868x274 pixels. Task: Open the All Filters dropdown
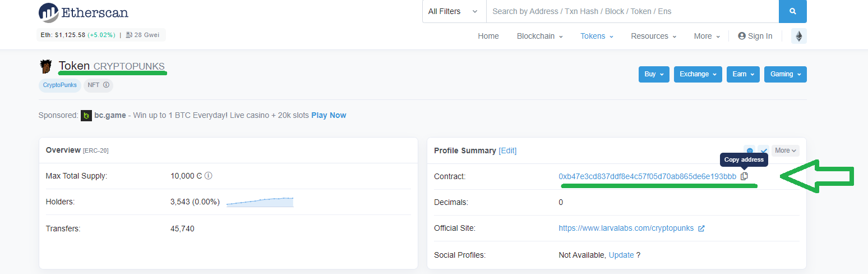(454, 11)
